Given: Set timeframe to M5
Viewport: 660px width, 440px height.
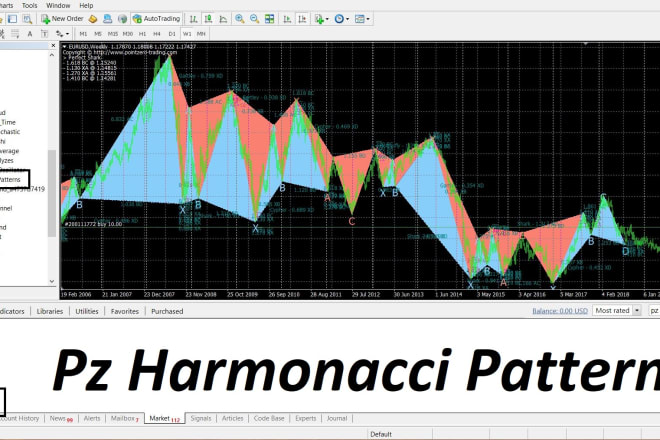Looking at the screenshot, I should coord(98,34).
